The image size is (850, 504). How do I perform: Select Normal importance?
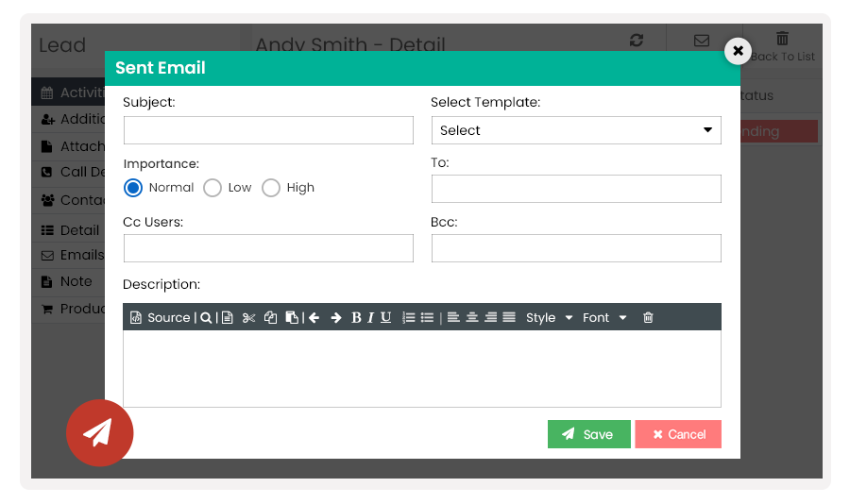pyautogui.click(x=133, y=188)
